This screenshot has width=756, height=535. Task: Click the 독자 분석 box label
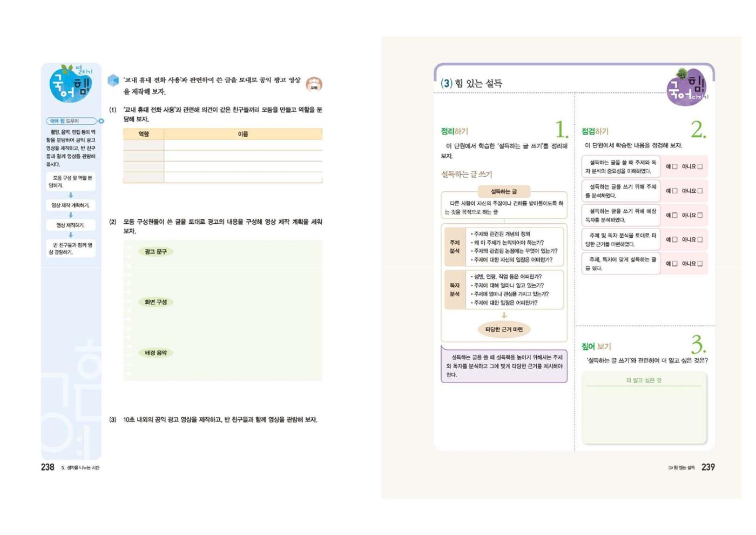455,290
